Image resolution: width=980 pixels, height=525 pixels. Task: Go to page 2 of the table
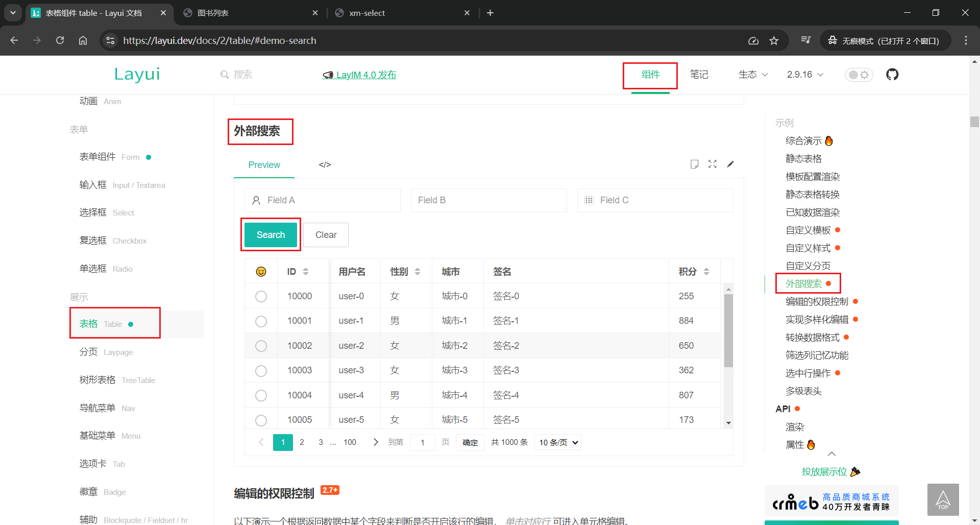302,442
